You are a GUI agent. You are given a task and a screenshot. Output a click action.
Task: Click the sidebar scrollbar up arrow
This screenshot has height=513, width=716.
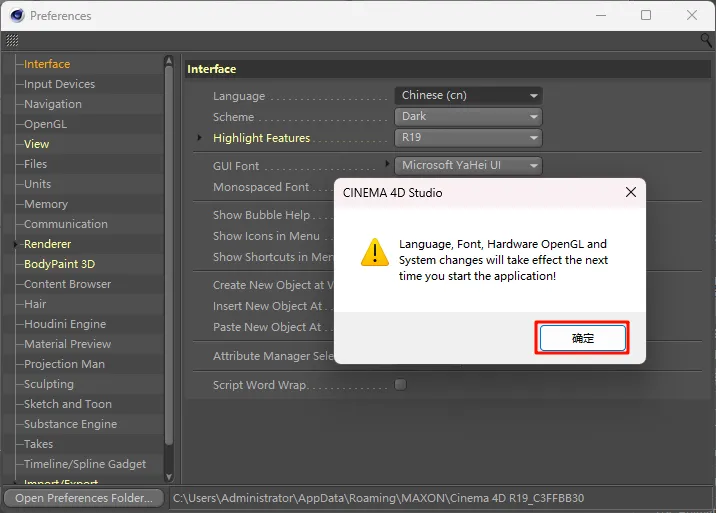(x=168, y=61)
